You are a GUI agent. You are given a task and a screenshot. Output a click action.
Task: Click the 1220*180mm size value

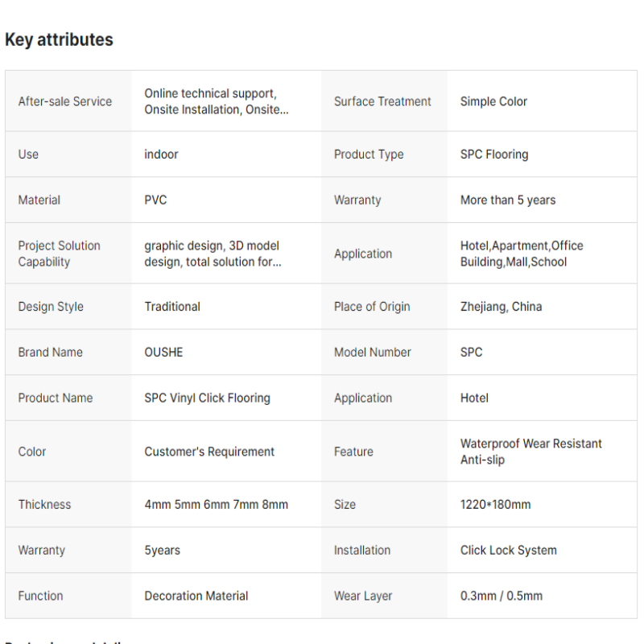tap(495, 505)
